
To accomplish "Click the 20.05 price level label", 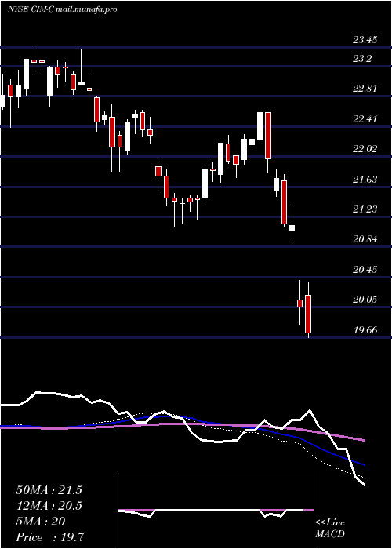I will [x=365, y=300].
